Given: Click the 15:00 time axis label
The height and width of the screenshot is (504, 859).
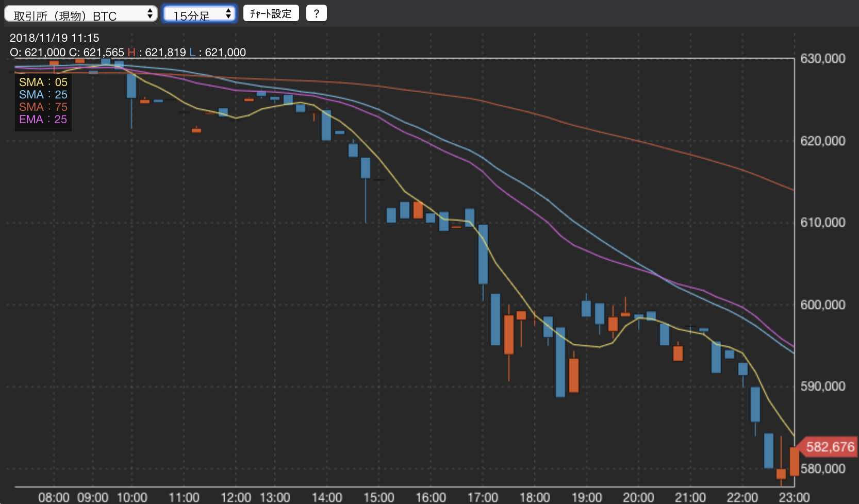Looking at the screenshot, I should coord(379,497).
